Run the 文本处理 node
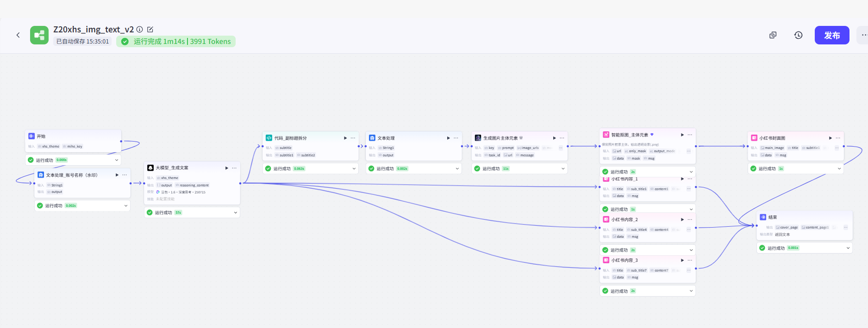Screen dimensions: 868x328 click(449, 138)
